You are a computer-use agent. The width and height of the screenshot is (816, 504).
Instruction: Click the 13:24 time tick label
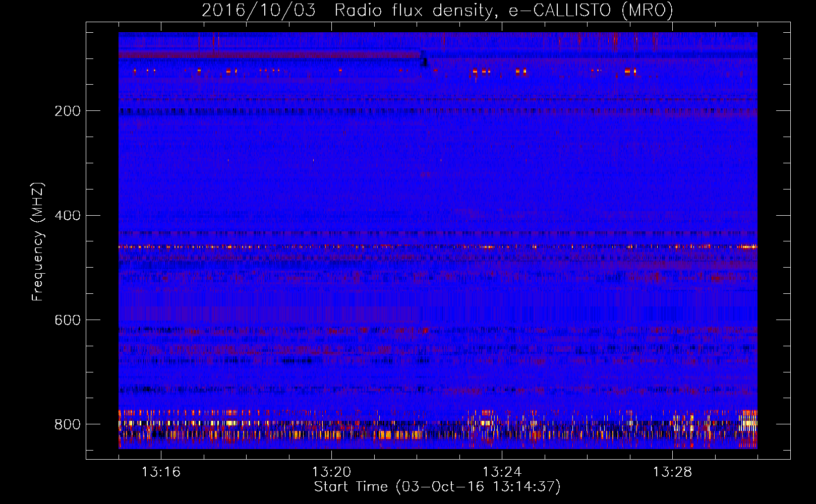pyautogui.click(x=502, y=472)
